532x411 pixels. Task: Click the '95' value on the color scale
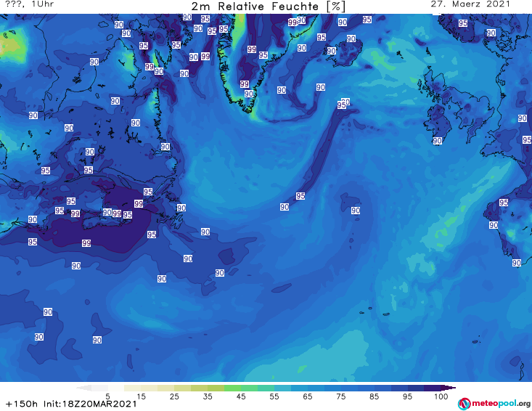point(407,396)
